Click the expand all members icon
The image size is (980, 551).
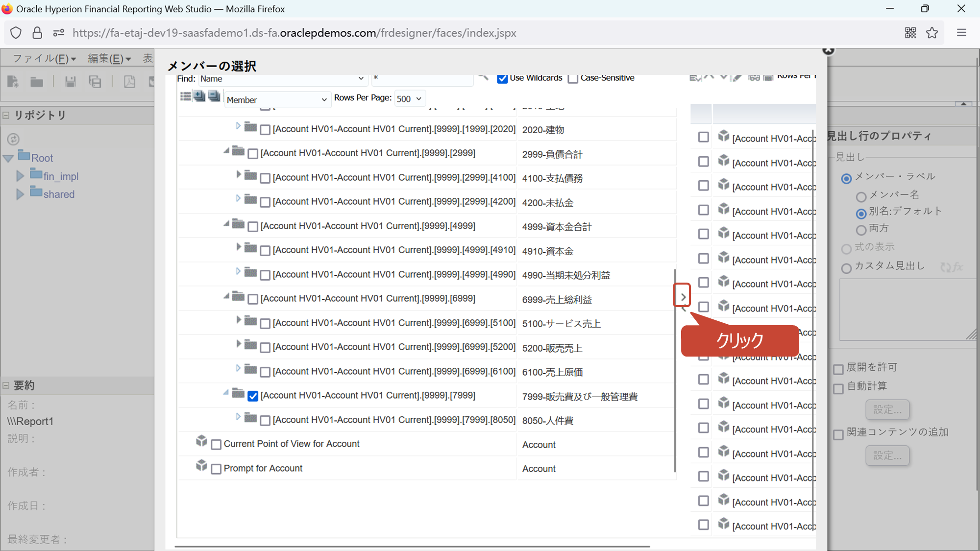199,96
